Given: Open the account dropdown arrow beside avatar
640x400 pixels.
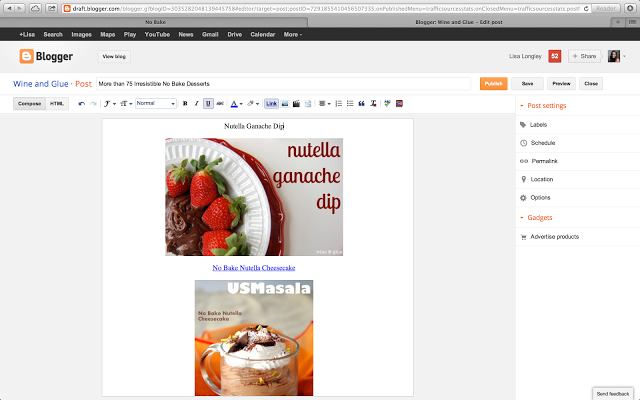Looking at the screenshot, I should click(624, 56).
